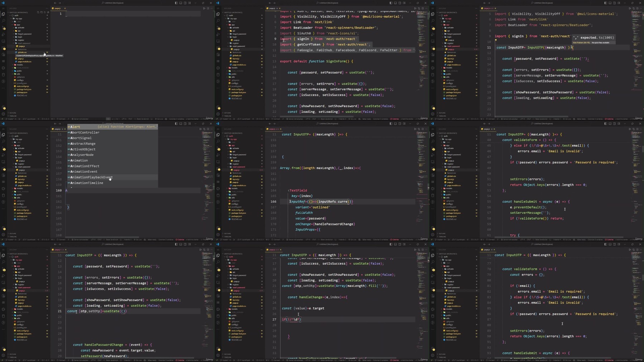Open editor More Actions in SignInForm window
Image resolution: width=644 pixels, height=362 pixels.
tap(426, 8)
